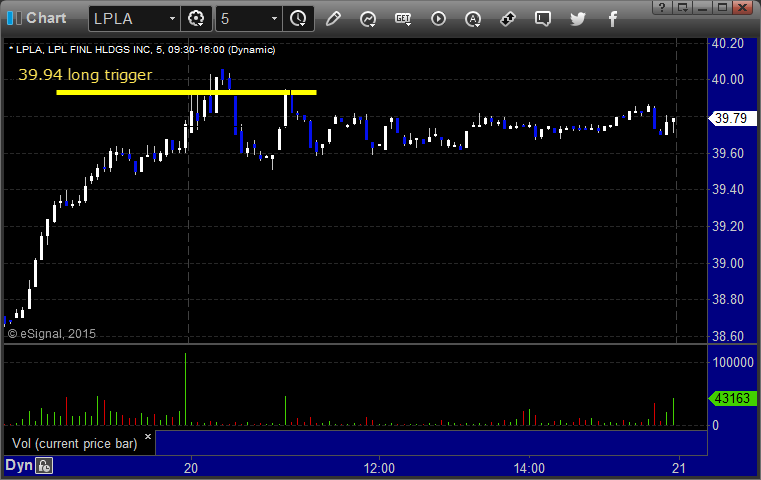This screenshot has height=480, width=761.
Task: Click the 21 date label on time axis
Action: tap(679, 468)
